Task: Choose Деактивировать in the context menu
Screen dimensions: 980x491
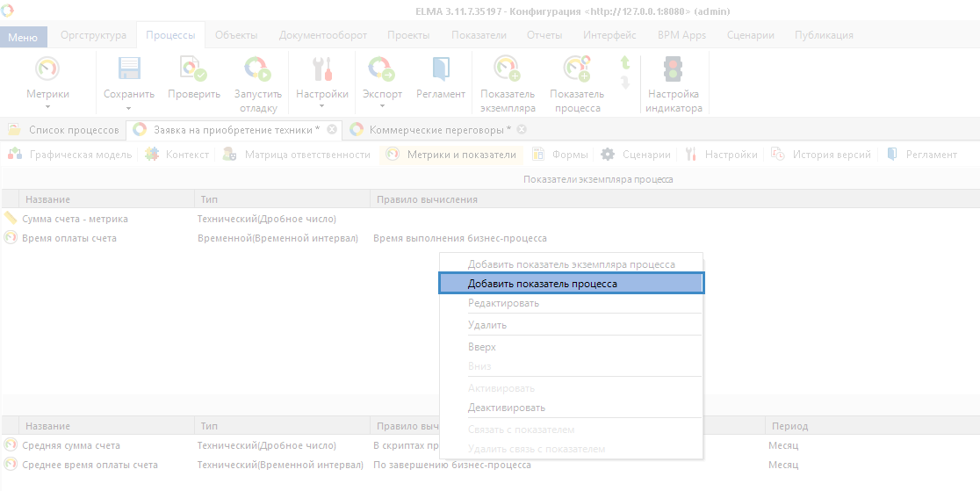Action: [507, 408]
